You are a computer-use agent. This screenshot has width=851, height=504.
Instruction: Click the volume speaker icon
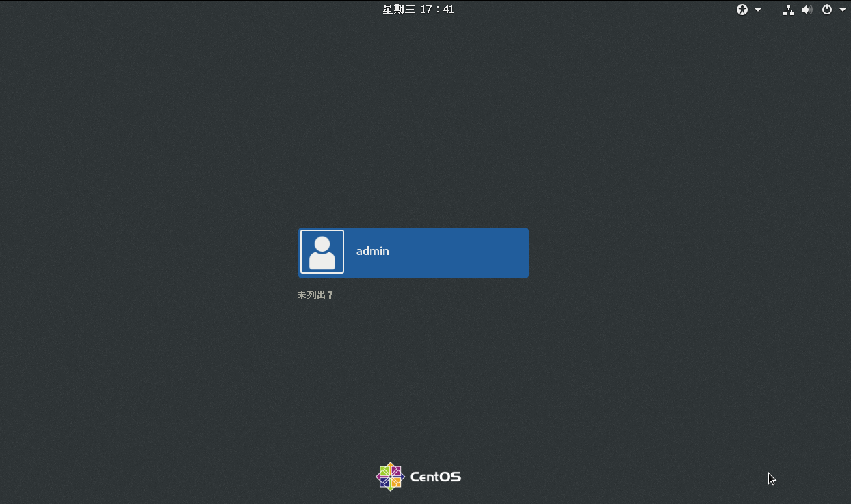(807, 10)
